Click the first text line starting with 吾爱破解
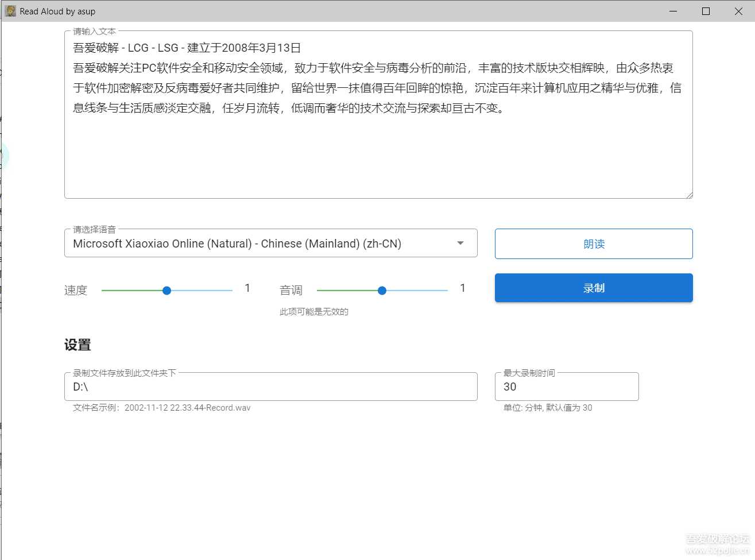755x560 pixels. [187, 48]
